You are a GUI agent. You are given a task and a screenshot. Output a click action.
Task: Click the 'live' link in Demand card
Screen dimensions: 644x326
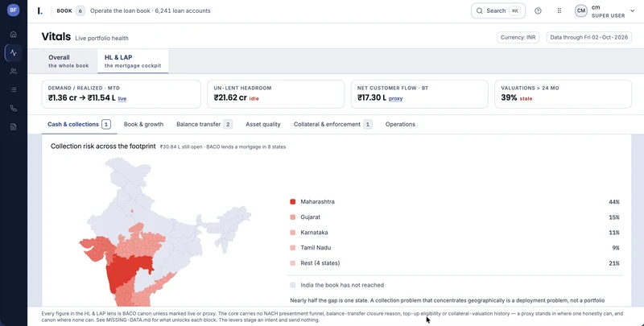click(x=122, y=99)
